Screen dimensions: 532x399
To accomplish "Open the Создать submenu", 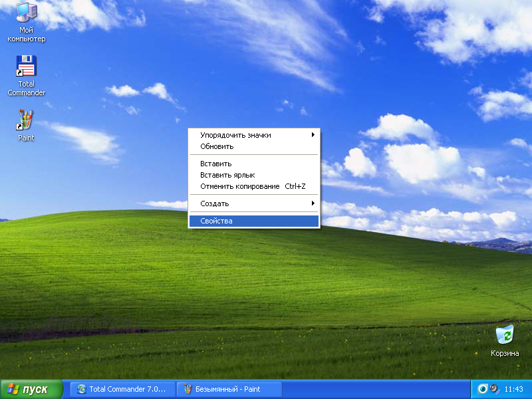I will 254,203.
